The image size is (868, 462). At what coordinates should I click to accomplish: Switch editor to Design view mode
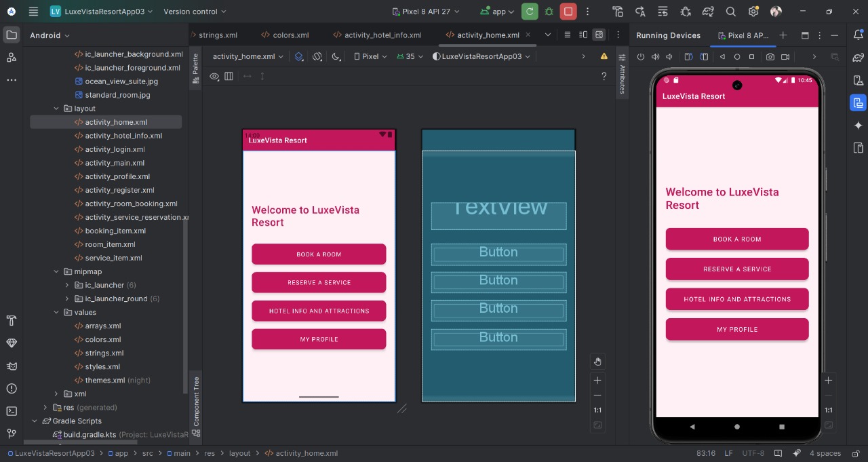[599, 35]
